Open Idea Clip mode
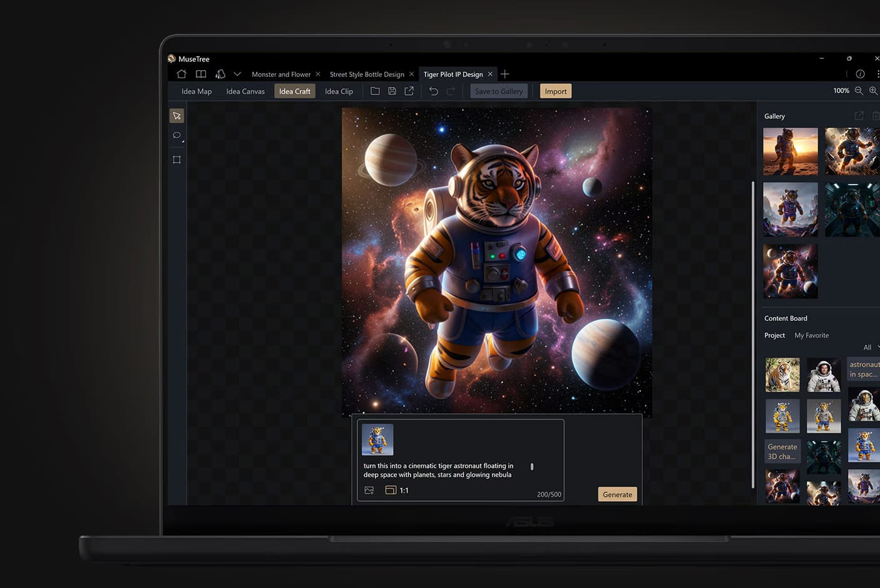The height and width of the screenshot is (588, 880). tap(339, 91)
